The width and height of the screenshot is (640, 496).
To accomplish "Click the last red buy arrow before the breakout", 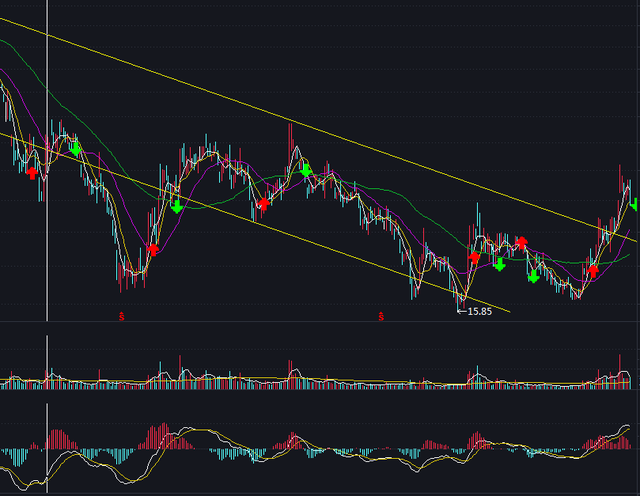I will point(592,269).
